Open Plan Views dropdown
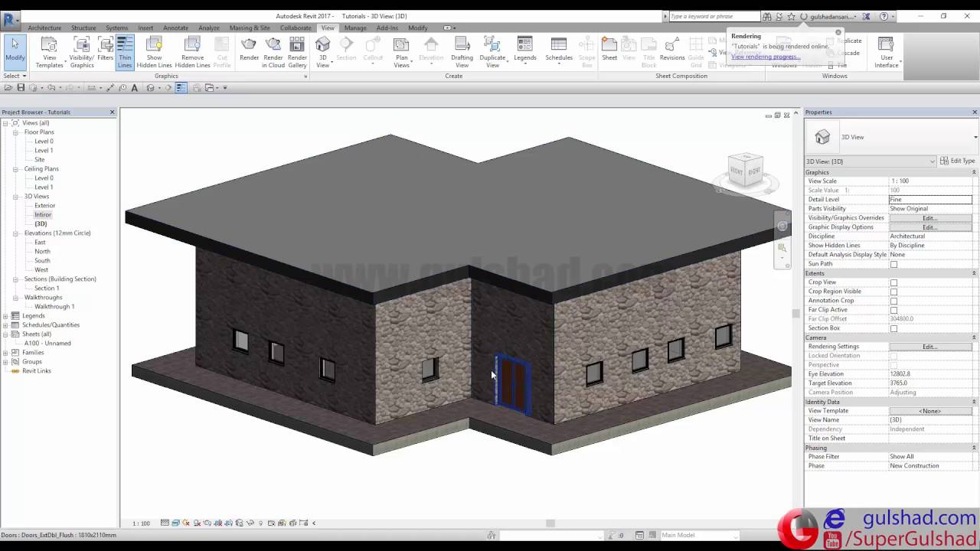Screen dimensions: 980x551 coord(401,52)
